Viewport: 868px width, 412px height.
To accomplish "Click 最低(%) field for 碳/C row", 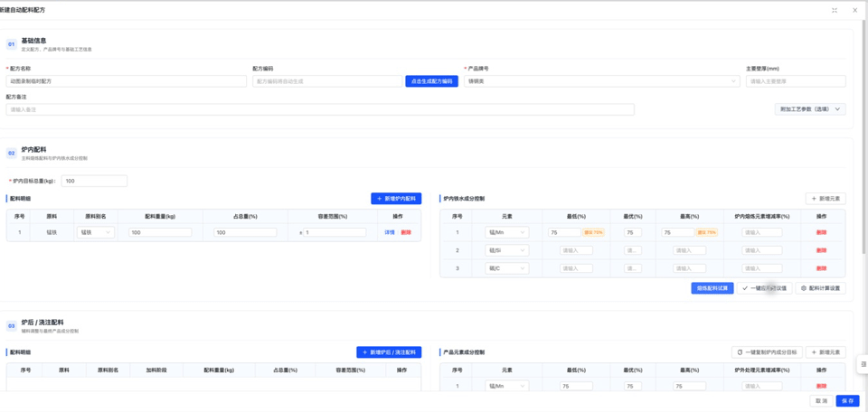I will (x=576, y=268).
